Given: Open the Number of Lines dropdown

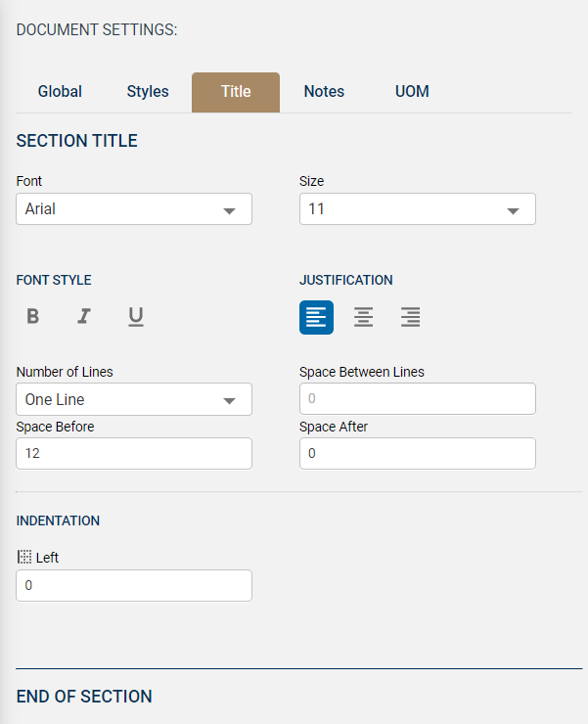Looking at the screenshot, I should pyautogui.click(x=134, y=399).
